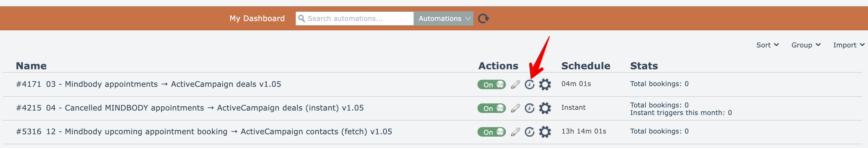Open the Group dropdown menu
Viewport: 868px width, 148px height.
806,45
